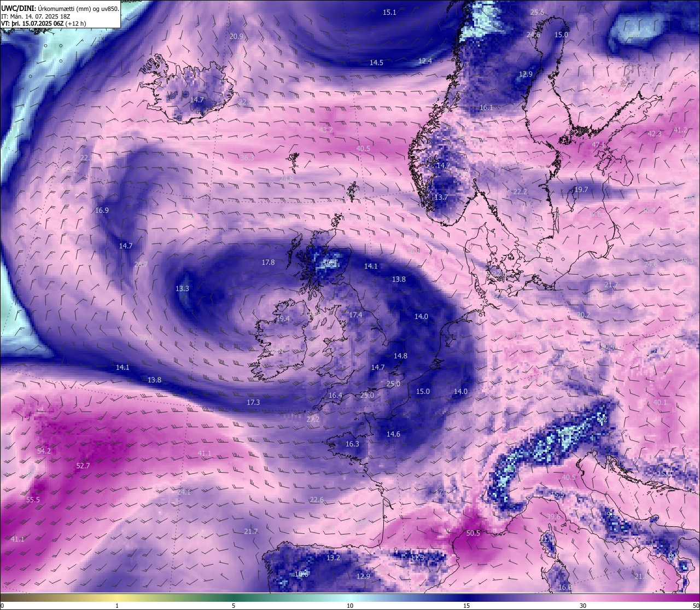Screen dimensions: 700x610
Task: Click the 13.2 value over Spain
Action: 333,557
